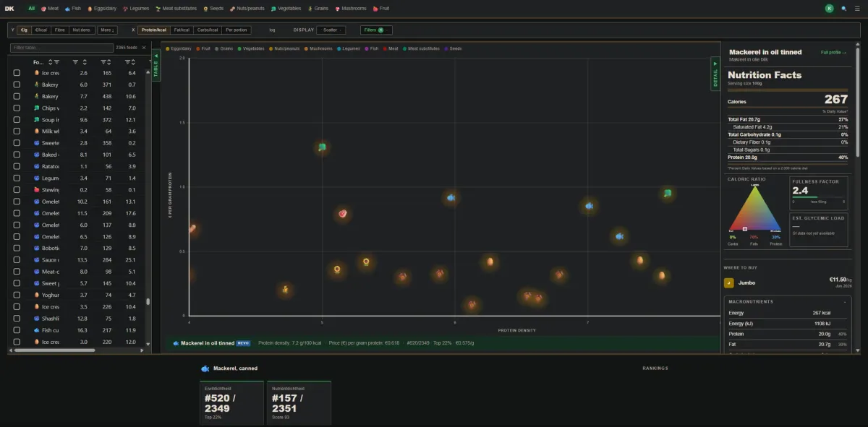
Task: Click the table's horizontal scrollbar
Action: (54, 350)
